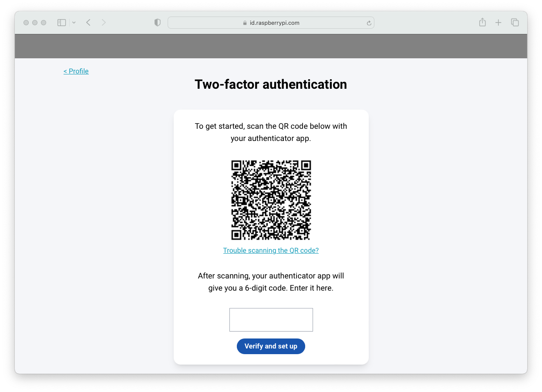Click the back navigation arrow

[x=88, y=22]
